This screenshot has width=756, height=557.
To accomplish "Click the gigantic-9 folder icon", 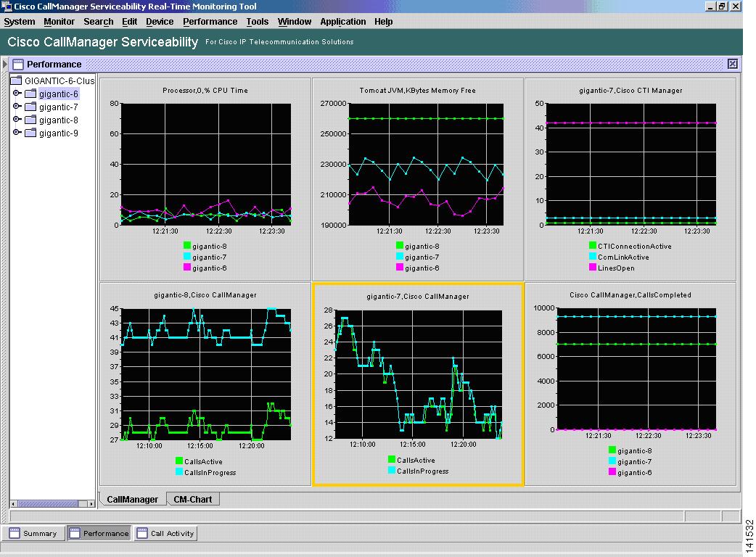I will [30, 133].
